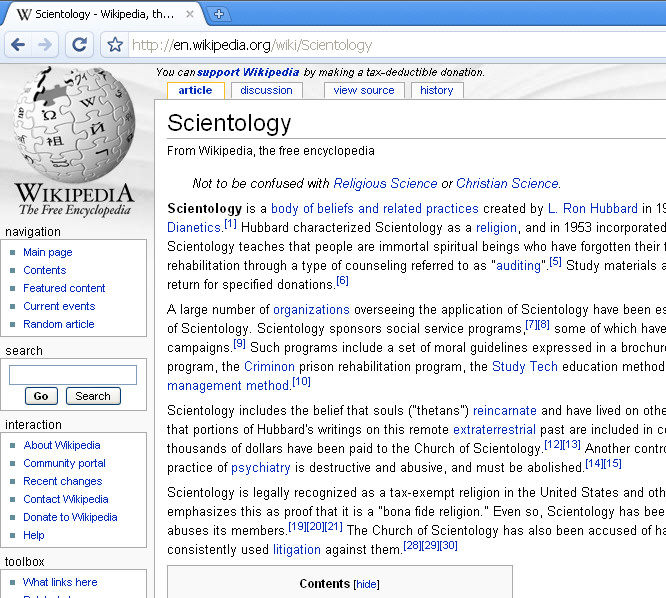Image resolution: width=666 pixels, height=598 pixels.
Task: Click the Search button
Action: pos(93,396)
